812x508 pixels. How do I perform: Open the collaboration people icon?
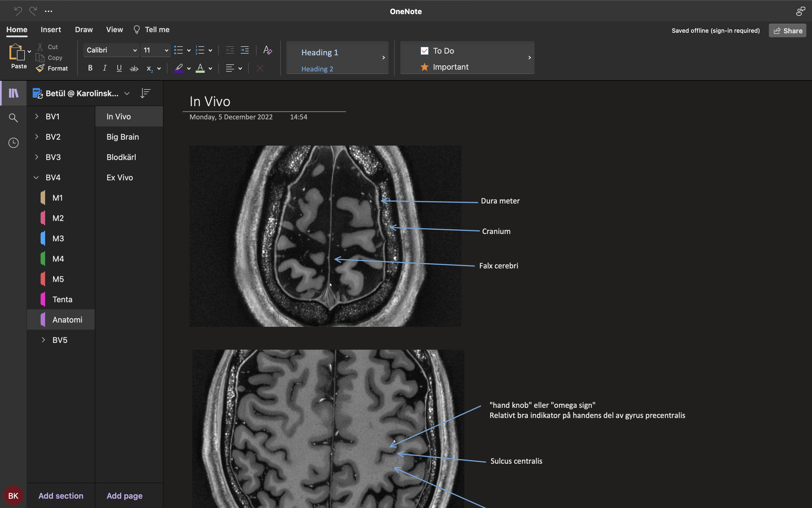[x=801, y=11]
